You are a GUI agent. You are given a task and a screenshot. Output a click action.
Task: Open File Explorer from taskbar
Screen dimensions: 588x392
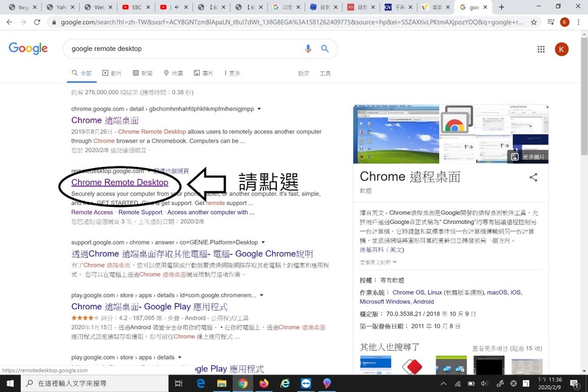click(221, 384)
